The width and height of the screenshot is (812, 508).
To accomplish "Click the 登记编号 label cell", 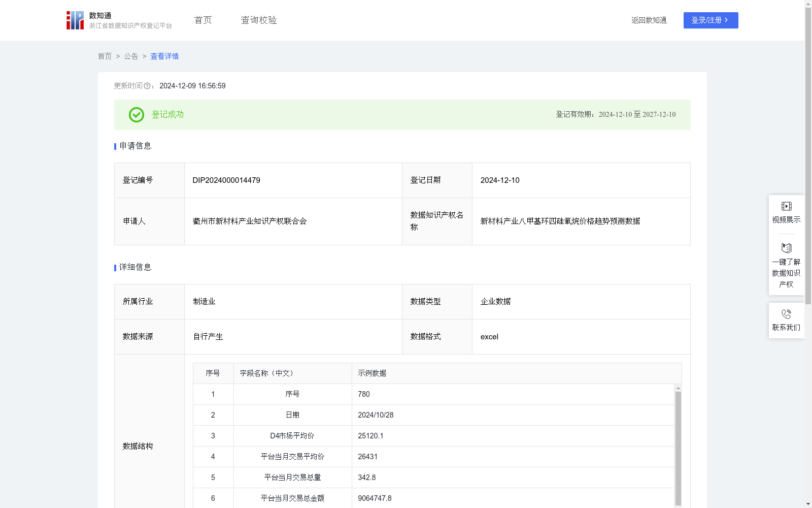I will click(x=149, y=180).
